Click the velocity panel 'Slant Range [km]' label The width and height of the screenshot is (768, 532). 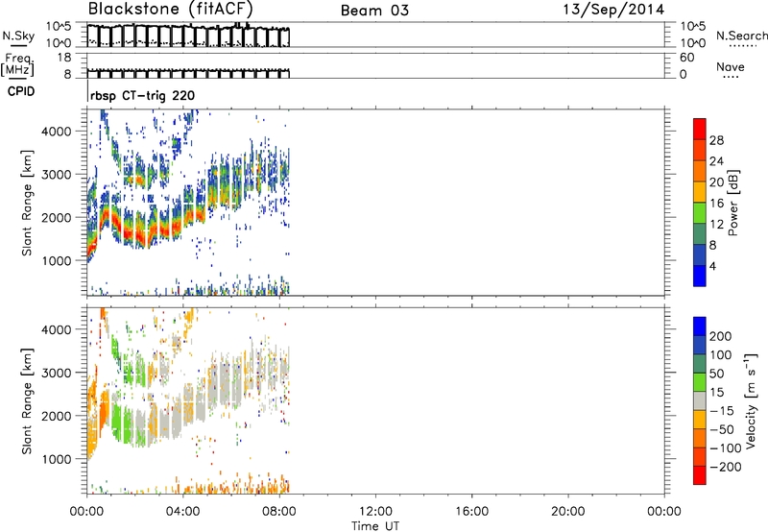[27, 401]
